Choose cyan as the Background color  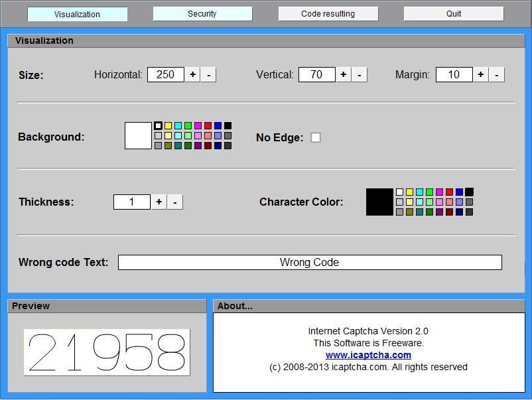177,125
